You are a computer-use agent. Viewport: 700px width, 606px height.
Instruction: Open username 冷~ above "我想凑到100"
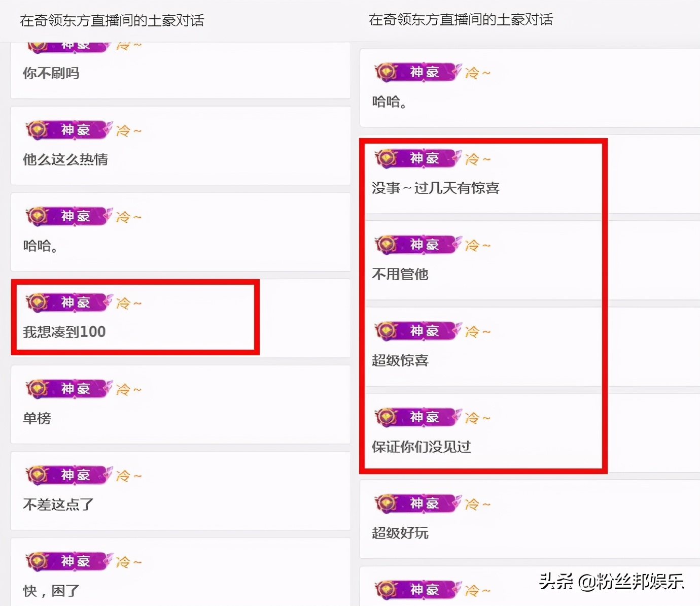click(129, 304)
